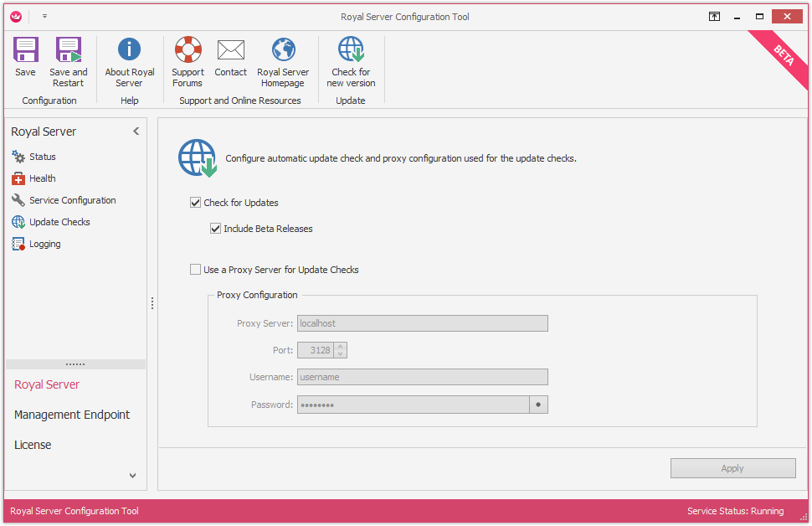Reveal password with the dot button
Screen dimensions: 812x526
point(538,405)
